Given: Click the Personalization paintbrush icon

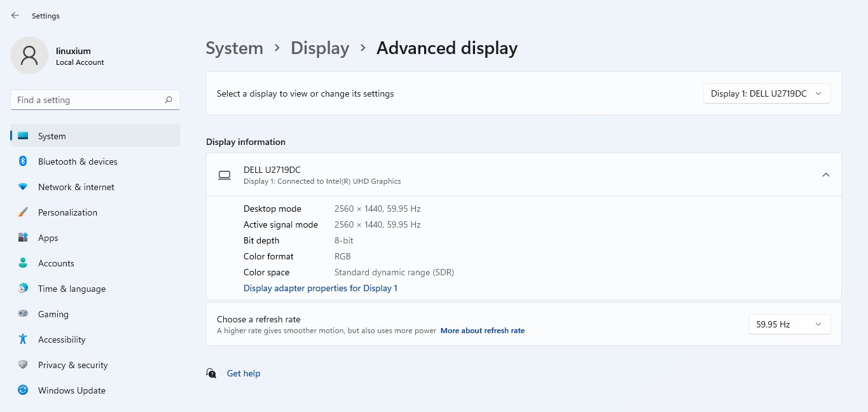Looking at the screenshot, I should pos(23,212).
